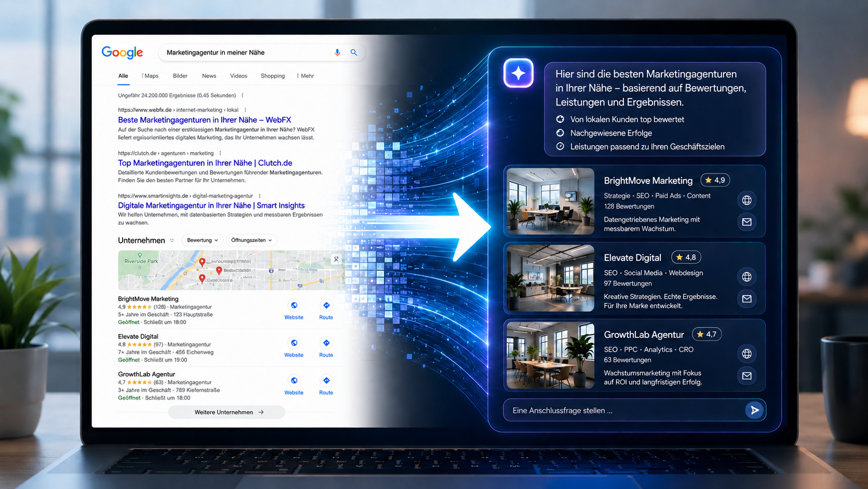Viewport: 868px width, 489px height.
Task: Click the magnifying glass search icon
Action: [354, 52]
